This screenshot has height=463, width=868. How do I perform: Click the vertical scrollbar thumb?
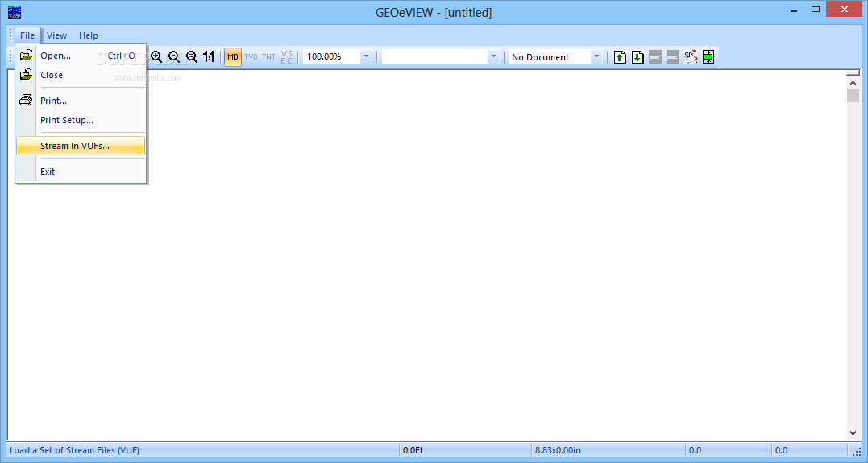pos(853,96)
